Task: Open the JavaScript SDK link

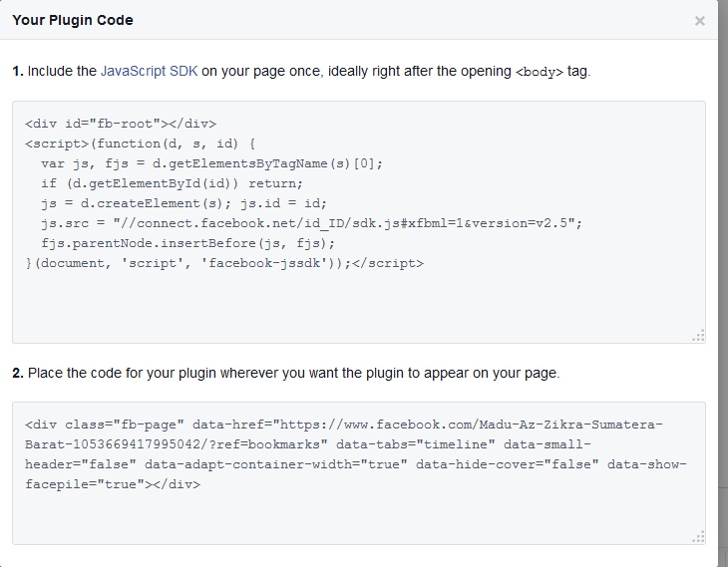Action: pos(149,71)
